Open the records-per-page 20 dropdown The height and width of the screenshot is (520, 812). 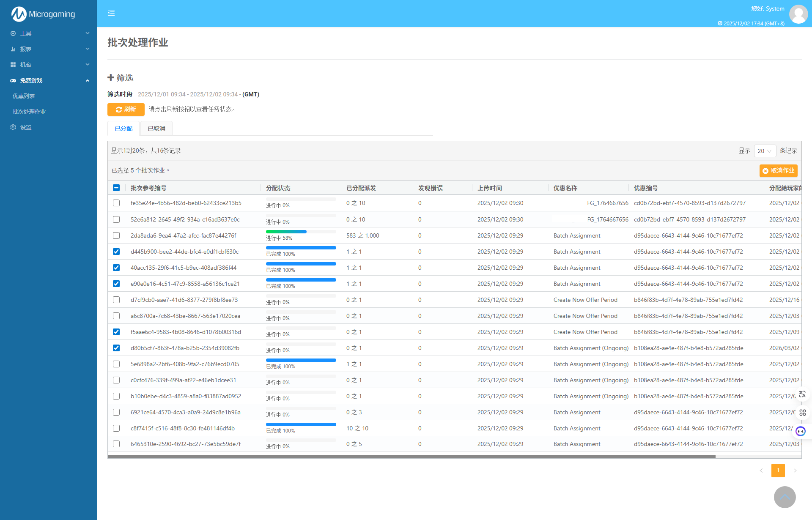(765, 151)
